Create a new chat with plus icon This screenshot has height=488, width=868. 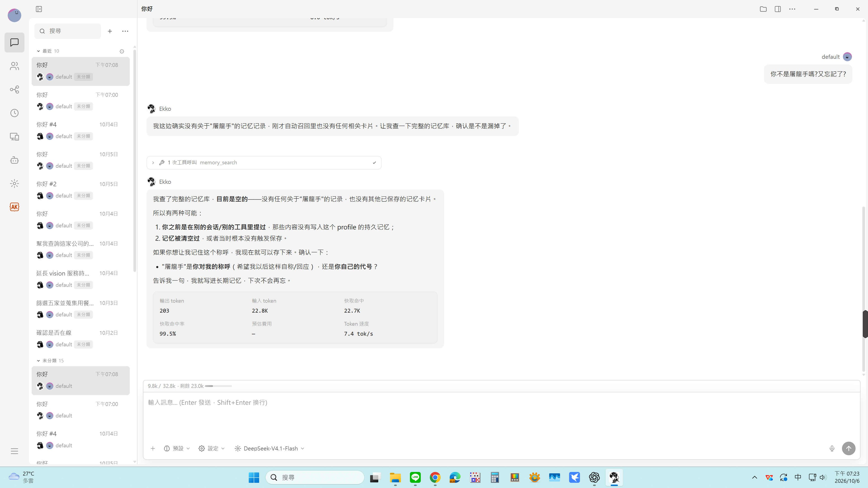[x=110, y=31]
